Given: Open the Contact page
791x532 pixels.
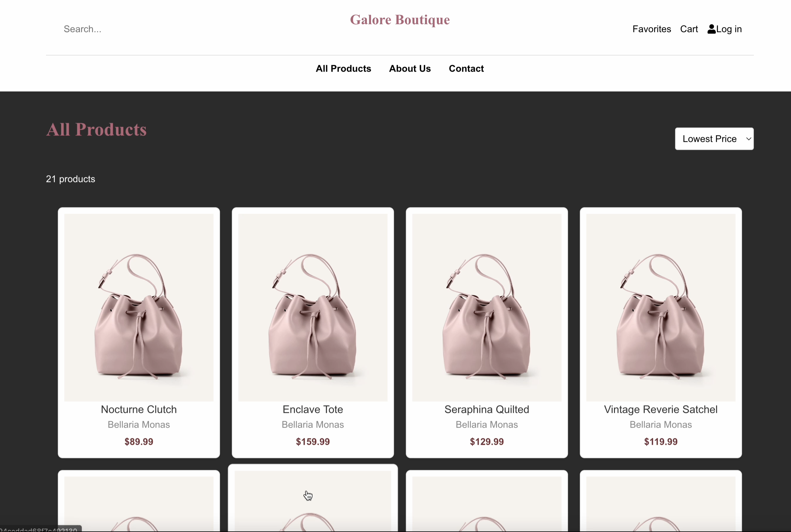Looking at the screenshot, I should point(466,68).
